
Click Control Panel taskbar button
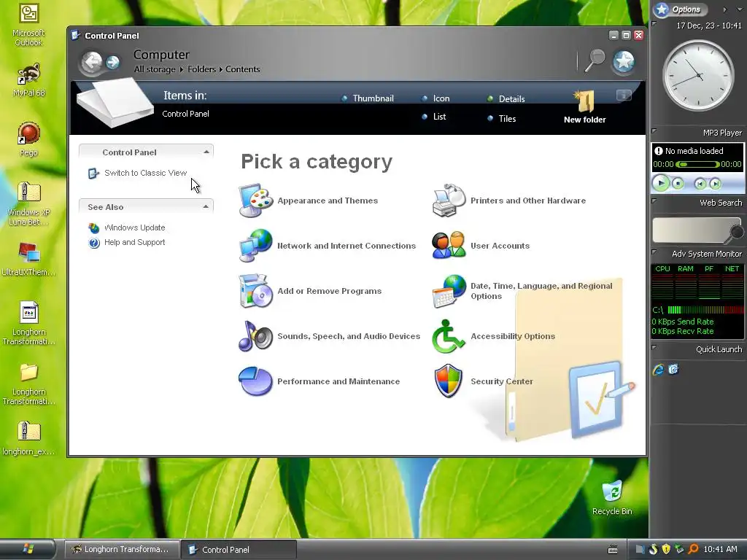[x=239, y=550]
